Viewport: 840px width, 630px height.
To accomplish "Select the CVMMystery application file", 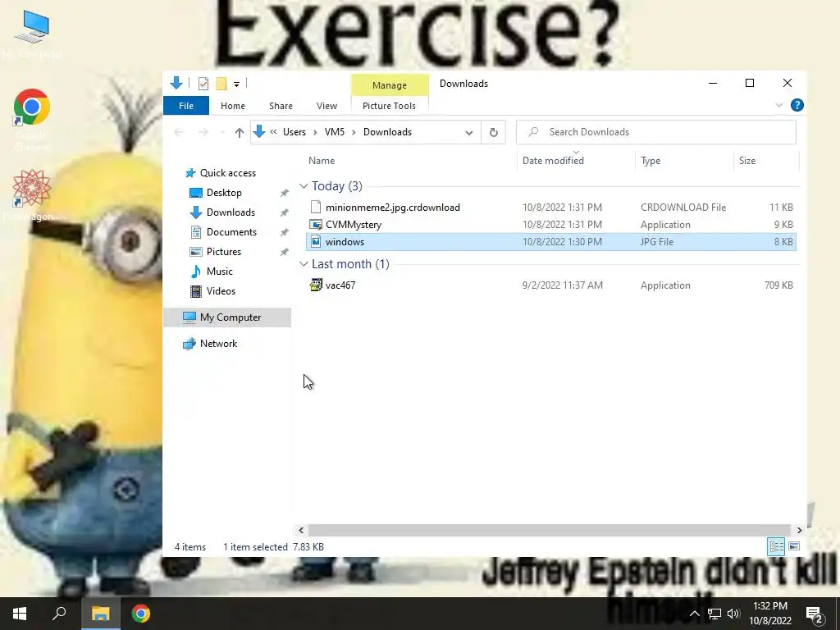I will point(550,225).
